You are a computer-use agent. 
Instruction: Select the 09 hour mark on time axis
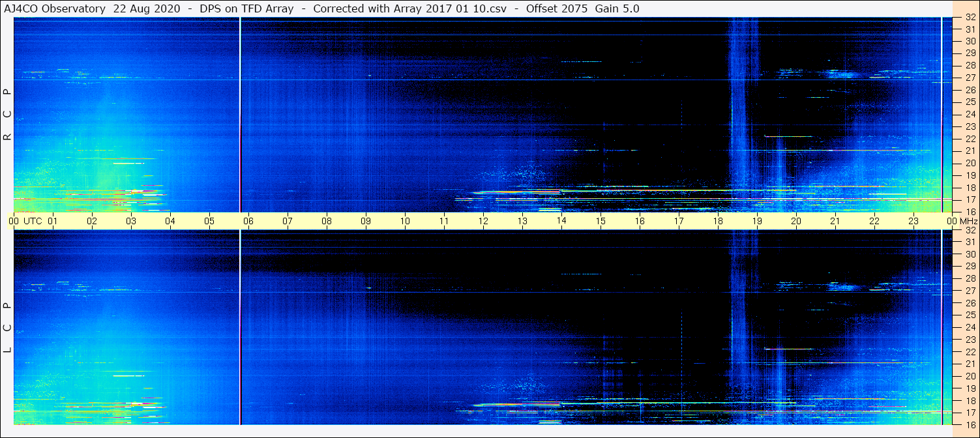click(x=366, y=221)
